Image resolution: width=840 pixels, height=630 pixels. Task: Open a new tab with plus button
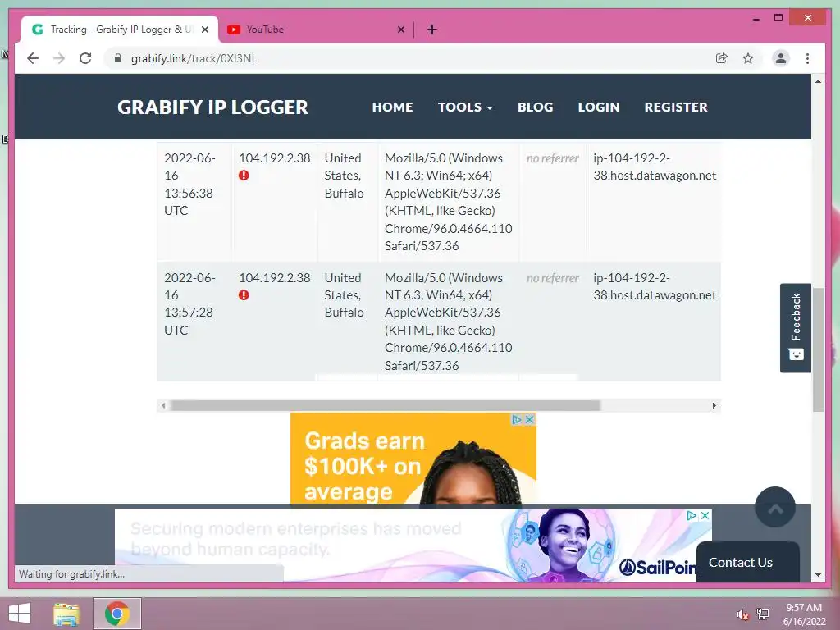(x=432, y=30)
